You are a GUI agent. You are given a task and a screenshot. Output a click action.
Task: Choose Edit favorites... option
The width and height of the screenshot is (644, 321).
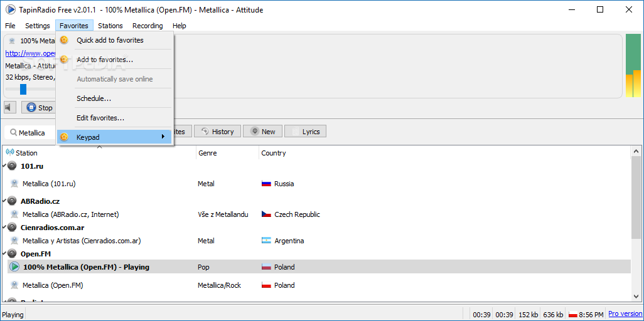coord(115,118)
